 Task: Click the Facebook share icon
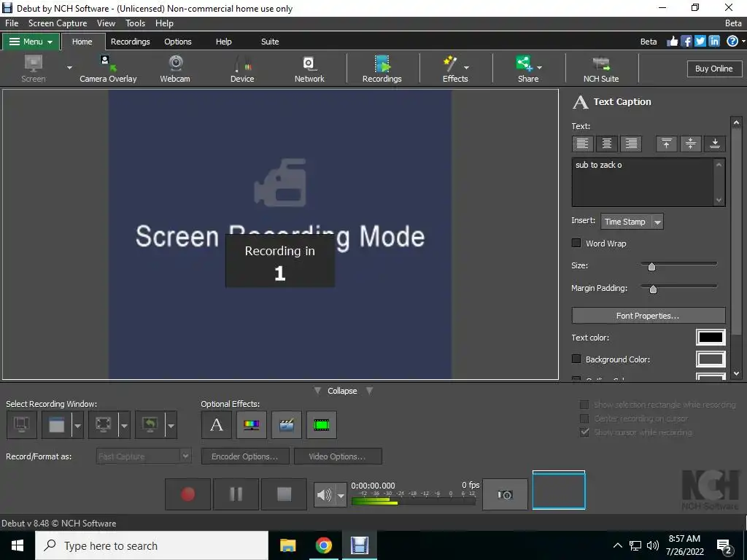pos(686,42)
